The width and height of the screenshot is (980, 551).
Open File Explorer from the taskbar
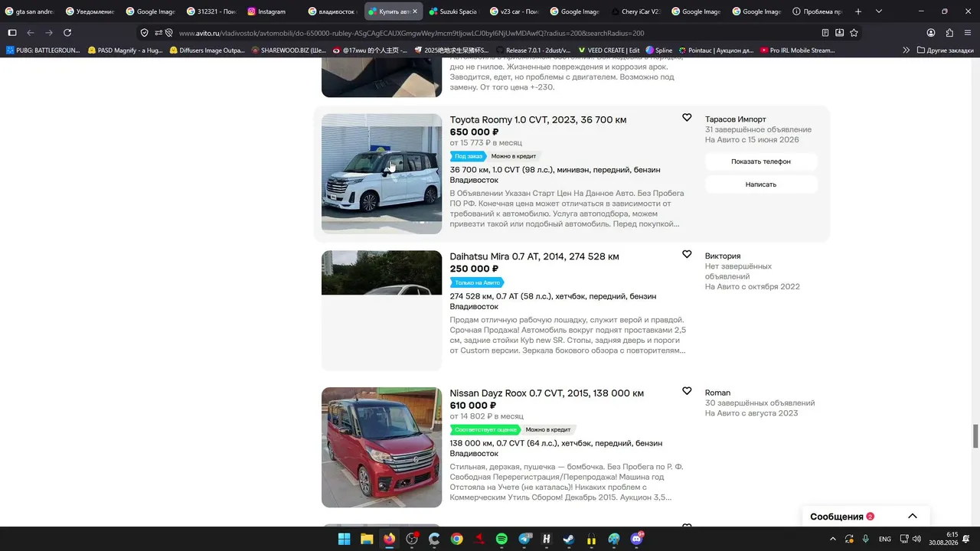[x=367, y=539]
